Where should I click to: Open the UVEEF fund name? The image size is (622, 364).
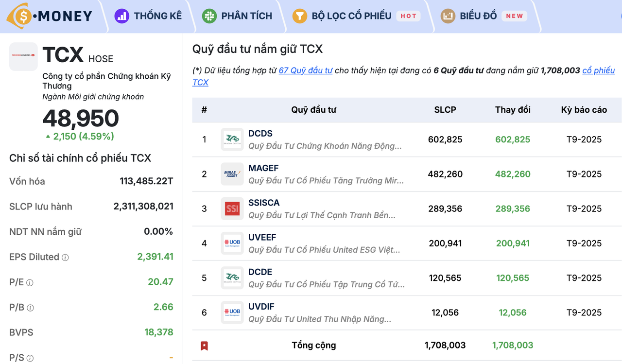262,237
